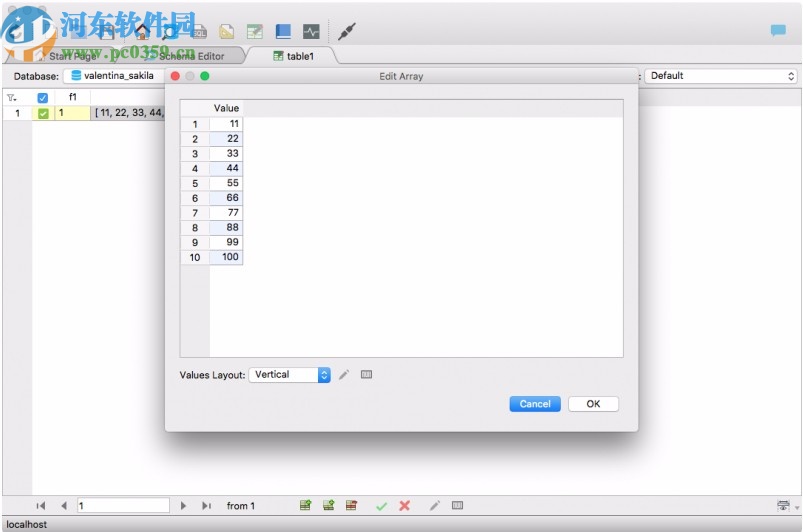
Task: Click the f1 column header
Action: click(x=73, y=97)
